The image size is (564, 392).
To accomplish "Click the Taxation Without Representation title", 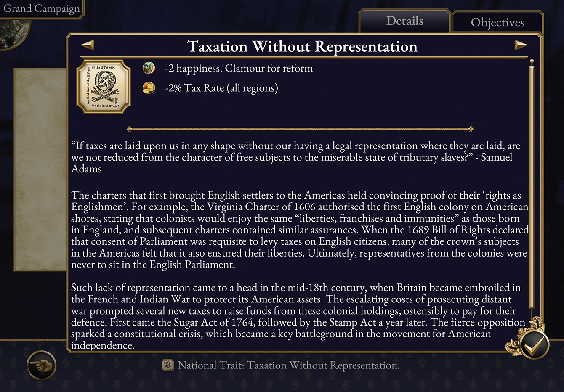I will click(x=302, y=46).
